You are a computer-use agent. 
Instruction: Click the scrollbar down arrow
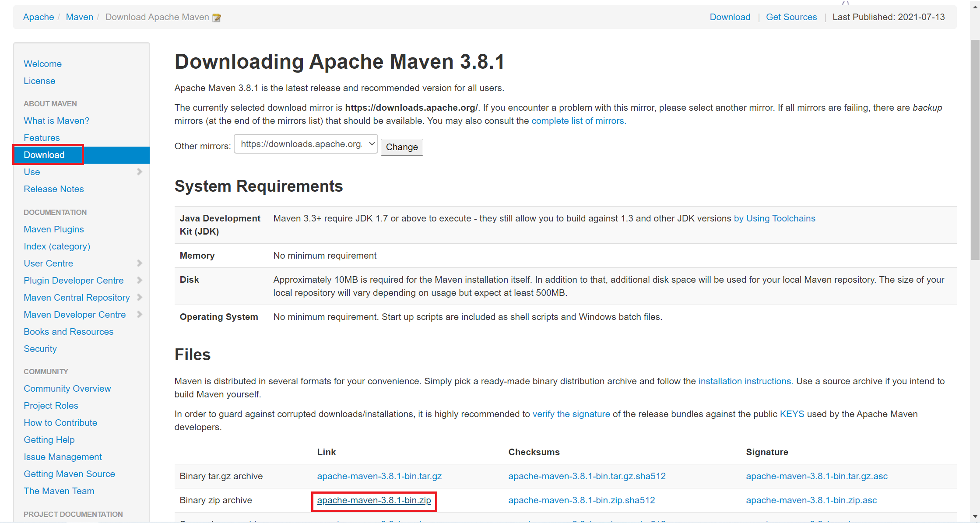coord(975,517)
